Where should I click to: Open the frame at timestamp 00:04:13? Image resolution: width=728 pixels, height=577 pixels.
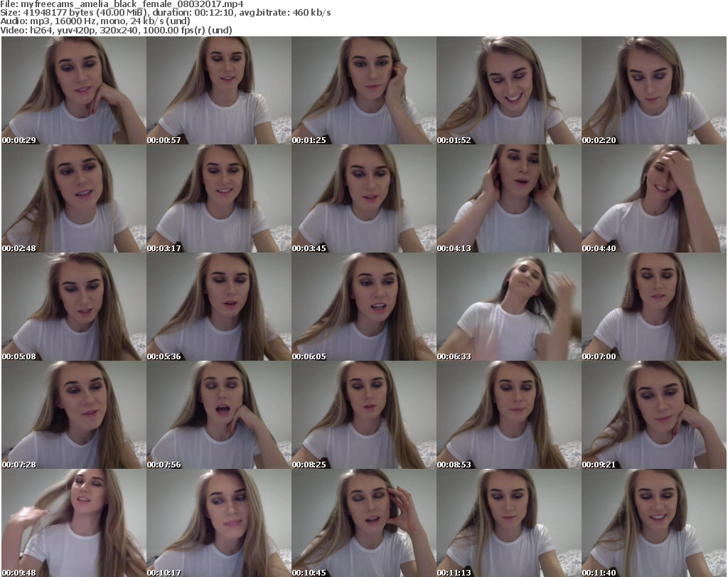(509, 198)
